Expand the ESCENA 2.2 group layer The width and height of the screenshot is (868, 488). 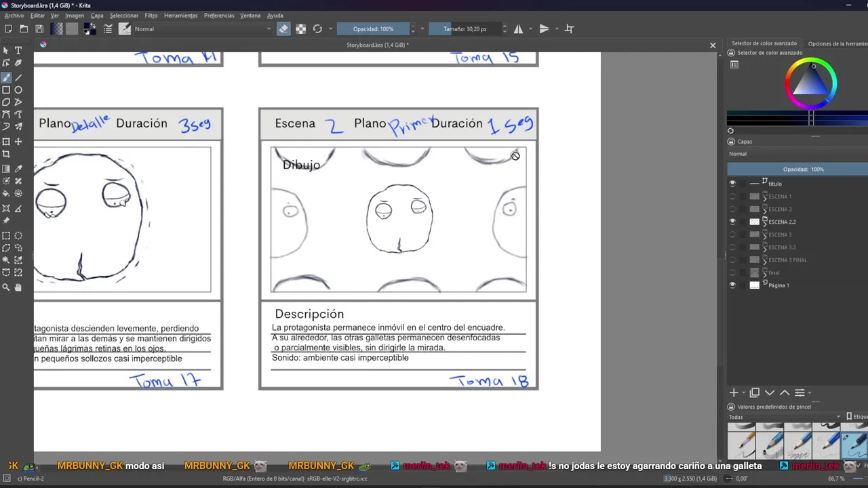click(765, 224)
